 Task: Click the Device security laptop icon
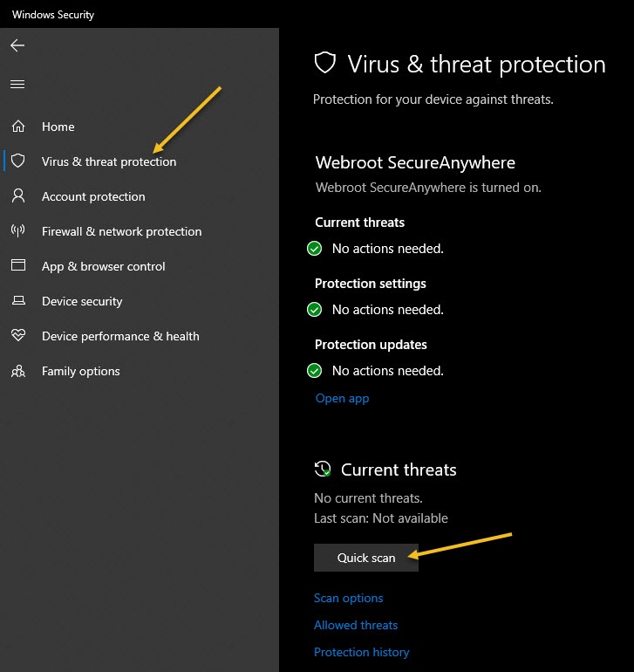pos(17,301)
